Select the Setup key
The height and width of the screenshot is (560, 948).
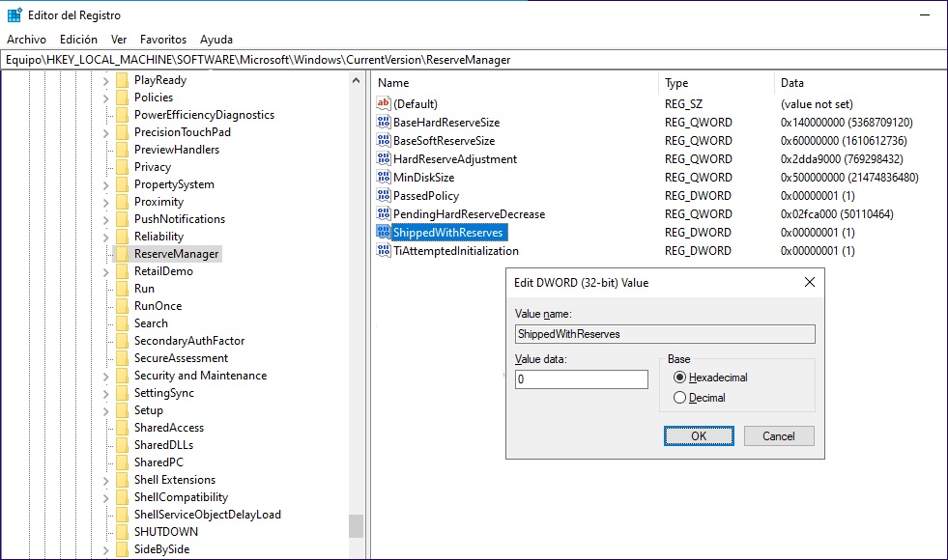pyautogui.click(x=149, y=410)
